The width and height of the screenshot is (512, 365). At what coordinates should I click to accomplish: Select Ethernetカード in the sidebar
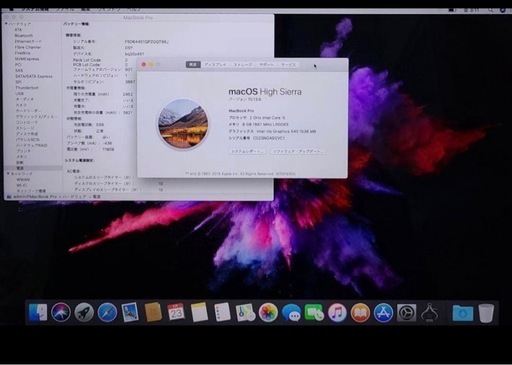28,41
